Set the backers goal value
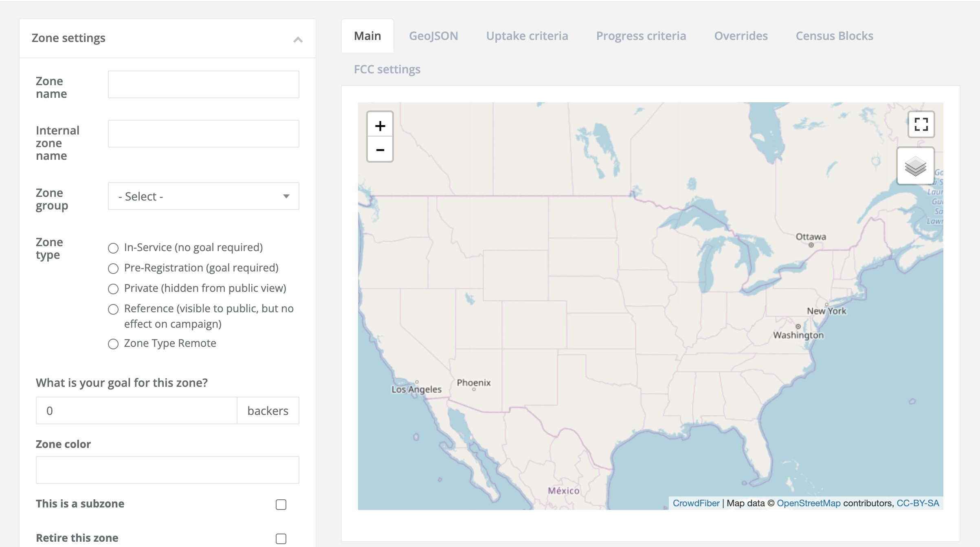The height and width of the screenshot is (547, 980). pyautogui.click(x=136, y=410)
